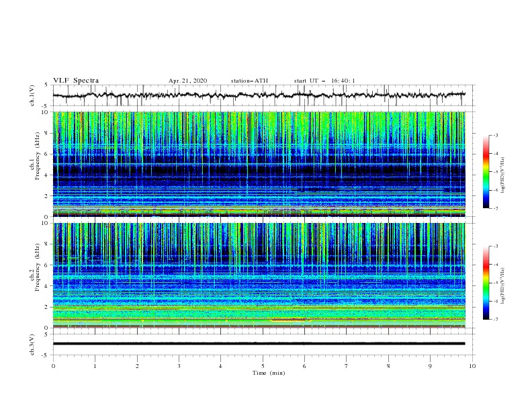This screenshot has width=532, height=411.
Task: Click the 'Time (min)' axis title
Action: click(x=269, y=373)
